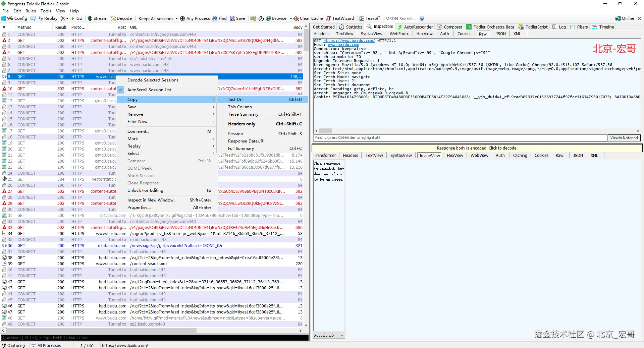This screenshot has width=644, height=348.
Task: Toggle the Capturing status indicator
Action: coord(13,345)
